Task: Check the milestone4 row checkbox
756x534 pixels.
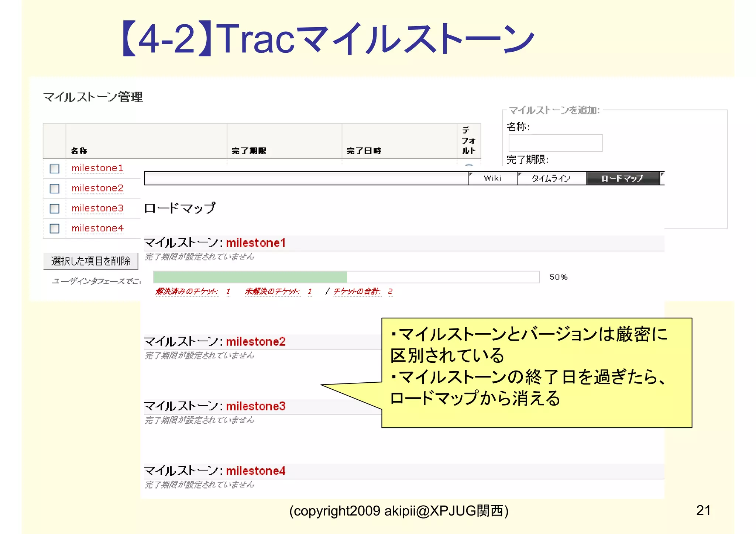Action: tap(54, 228)
